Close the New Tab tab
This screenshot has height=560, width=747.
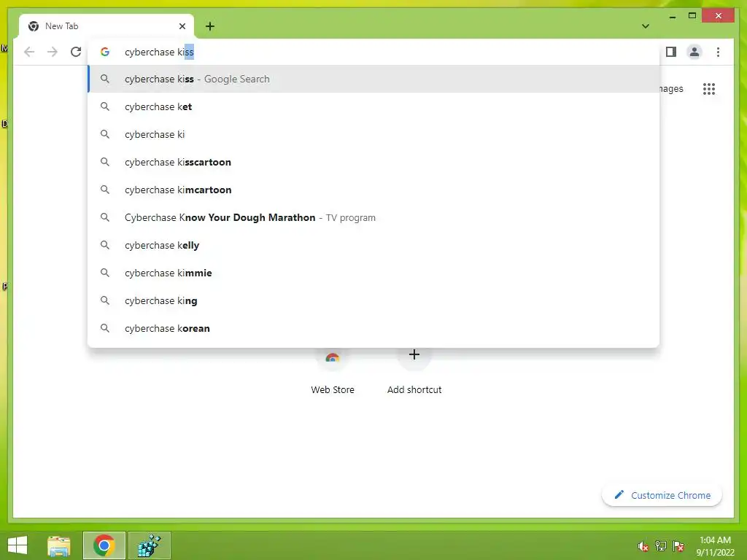point(182,26)
